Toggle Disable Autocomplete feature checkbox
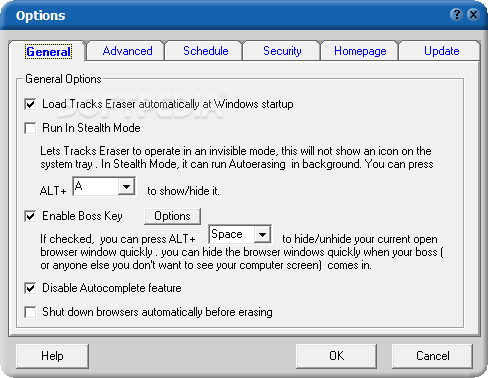This screenshot has height=378, width=488. point(30,288)
